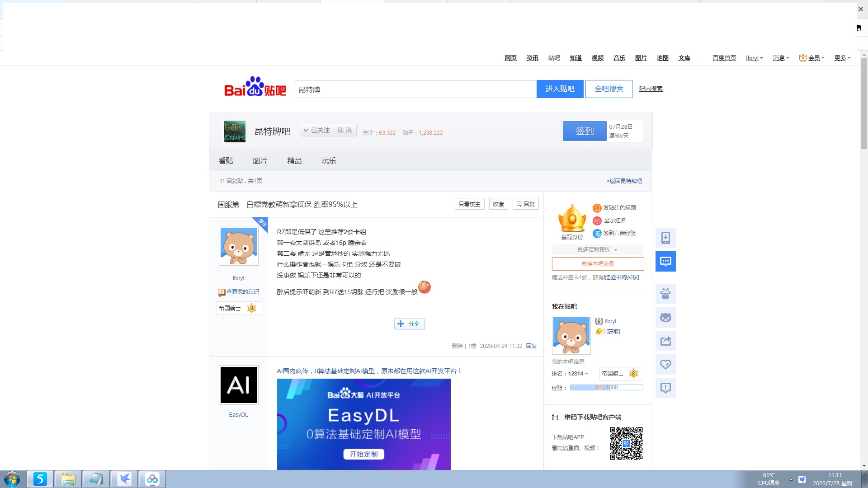
Task: Click the level 8 badge in 我在贴吧 panel
Action: point(633,373)
